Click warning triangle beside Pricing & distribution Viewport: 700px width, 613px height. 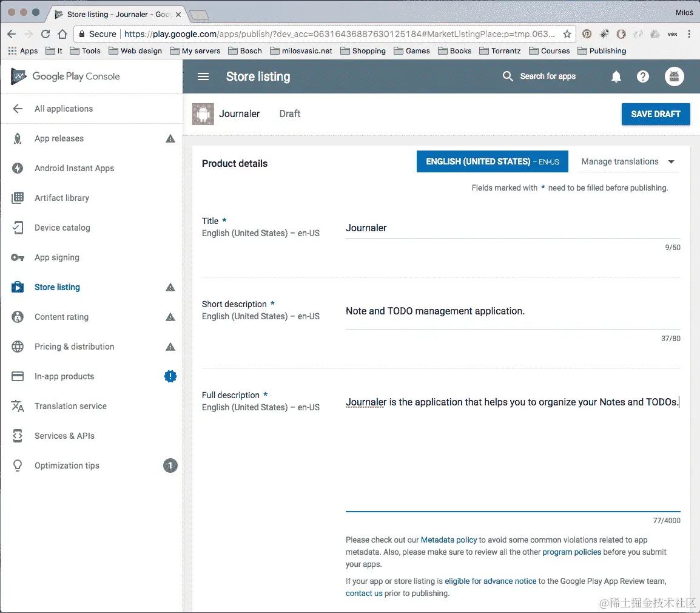pos(170,347)
